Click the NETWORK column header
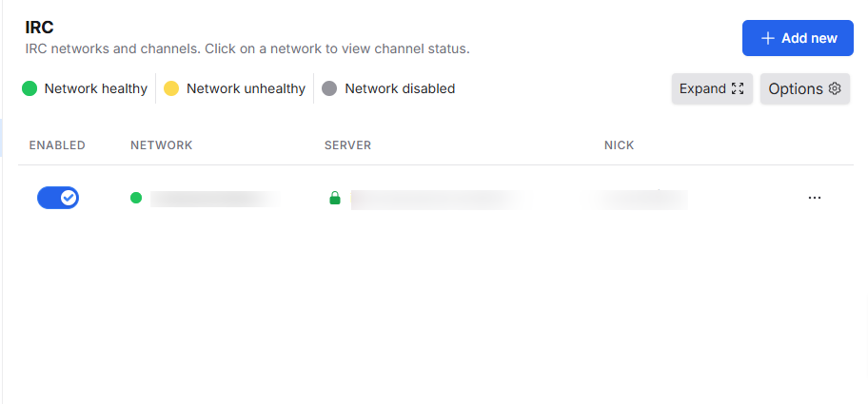This screenshot has height=404, width=868. click(x=162, y=145)
